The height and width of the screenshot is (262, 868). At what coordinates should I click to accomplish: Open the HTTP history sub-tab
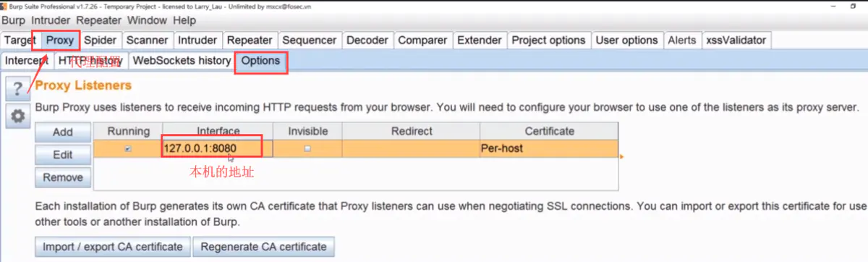click(90, 62)
